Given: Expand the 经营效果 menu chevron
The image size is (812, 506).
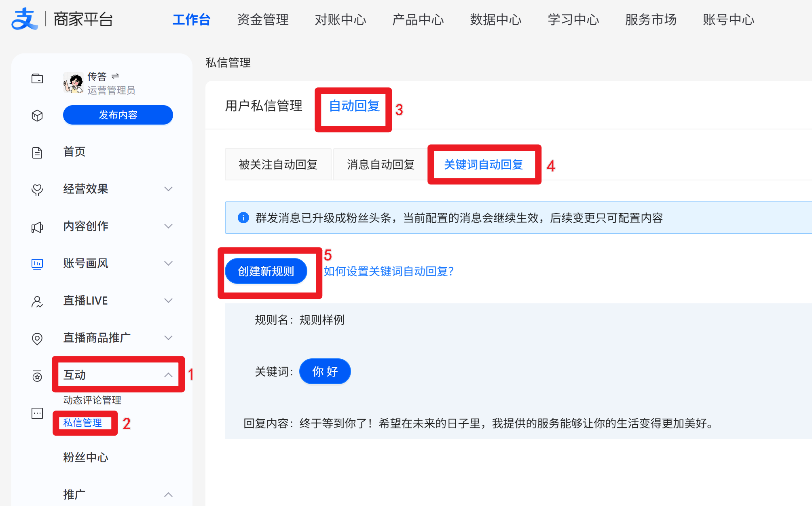Looking at the screenshot, I should (168, 189).
